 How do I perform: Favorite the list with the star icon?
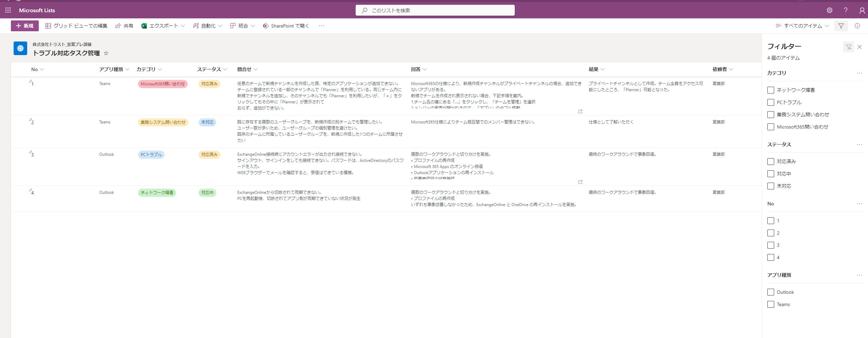pyautogui.click(x=106, y=53)
